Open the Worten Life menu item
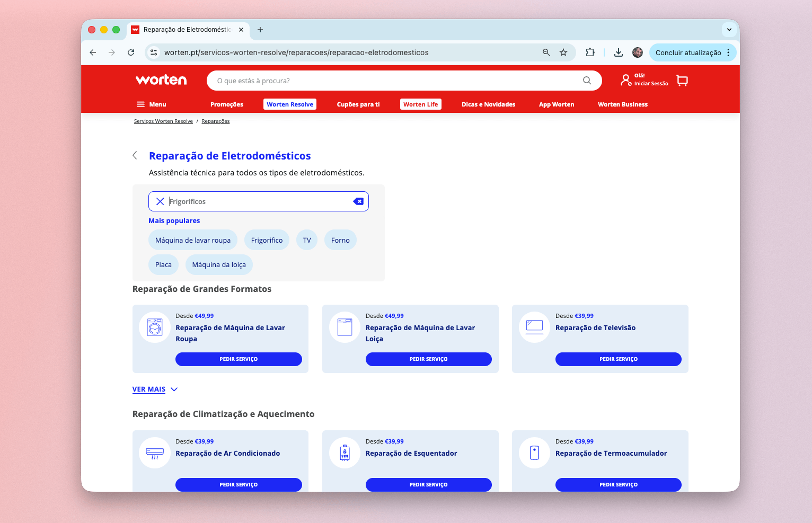This screenshot has height=523, width=812. (x=421, y=104)
